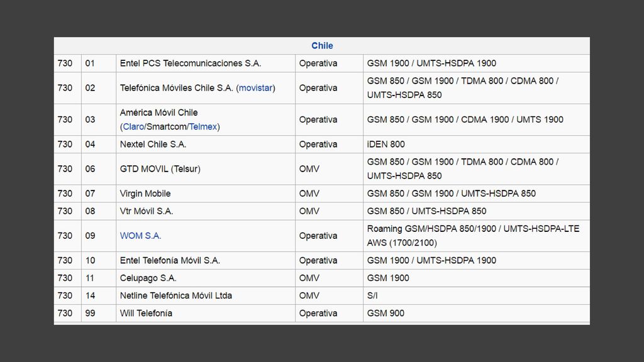Select 'GTD MOVIL (Telsur)' cell
This screenshot has width=644, height=362.
[206, 168]
